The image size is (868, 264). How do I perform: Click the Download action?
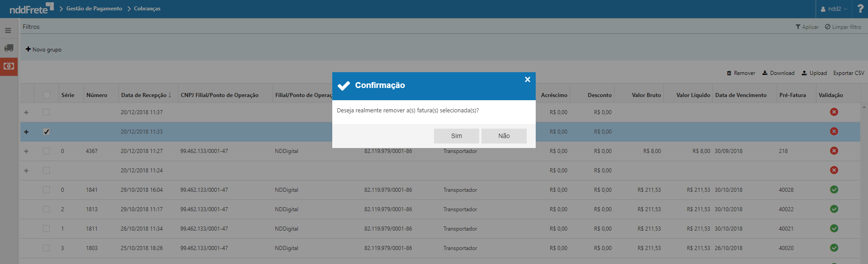point(778,73)
